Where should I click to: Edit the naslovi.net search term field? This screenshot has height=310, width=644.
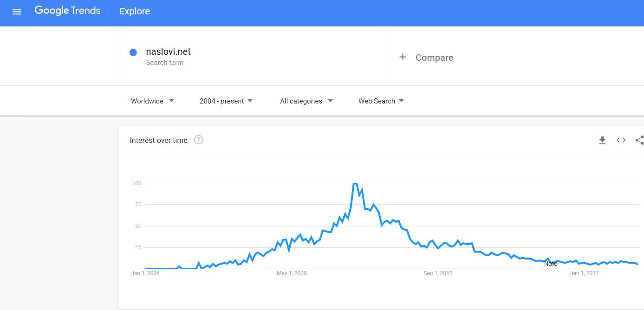point(168,52)
